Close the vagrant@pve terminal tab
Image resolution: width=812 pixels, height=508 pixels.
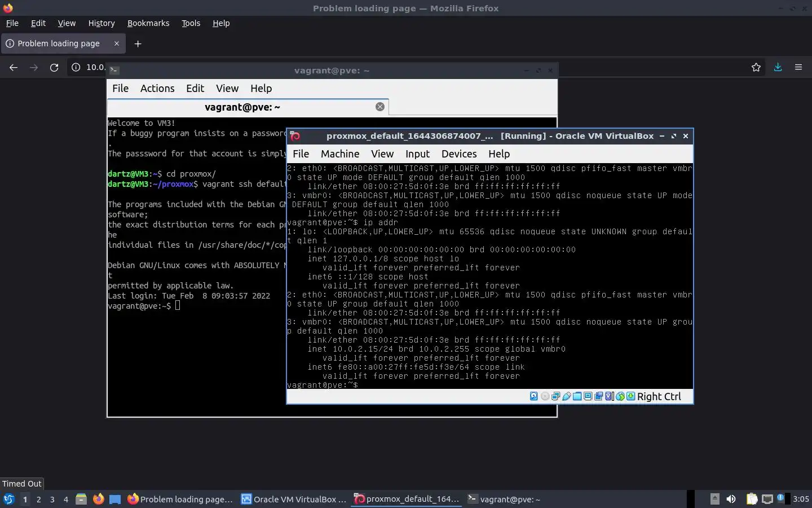(380, 107)
